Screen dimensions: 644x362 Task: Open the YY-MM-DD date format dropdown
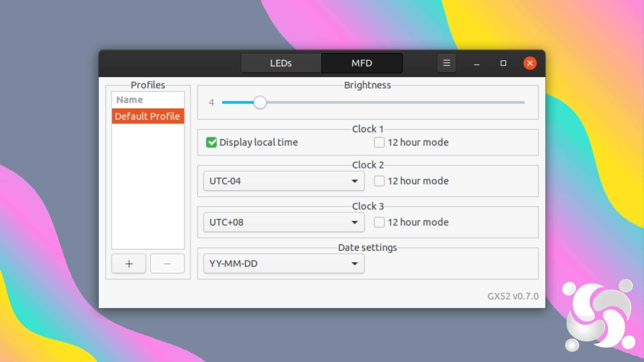point(284,263)
